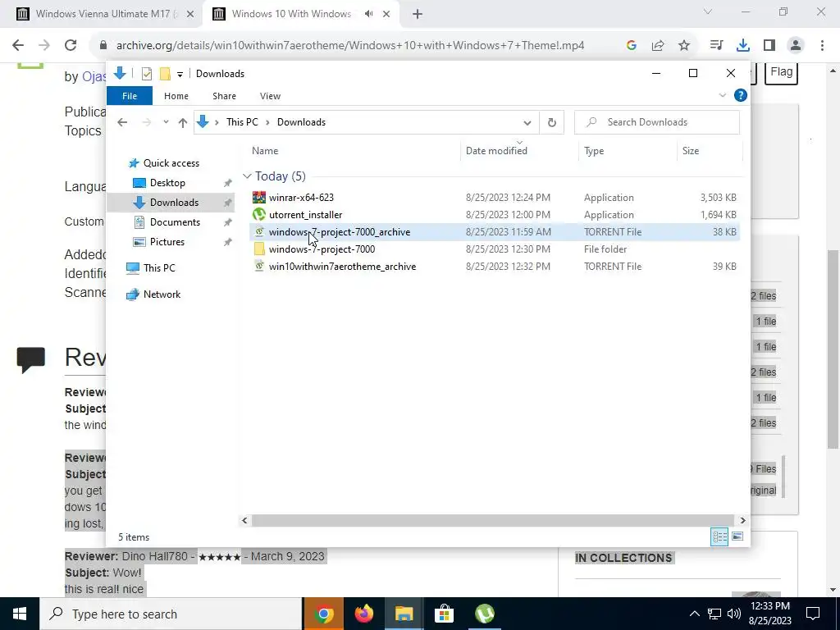Switch to Details view layout icon

click(719, 536)
